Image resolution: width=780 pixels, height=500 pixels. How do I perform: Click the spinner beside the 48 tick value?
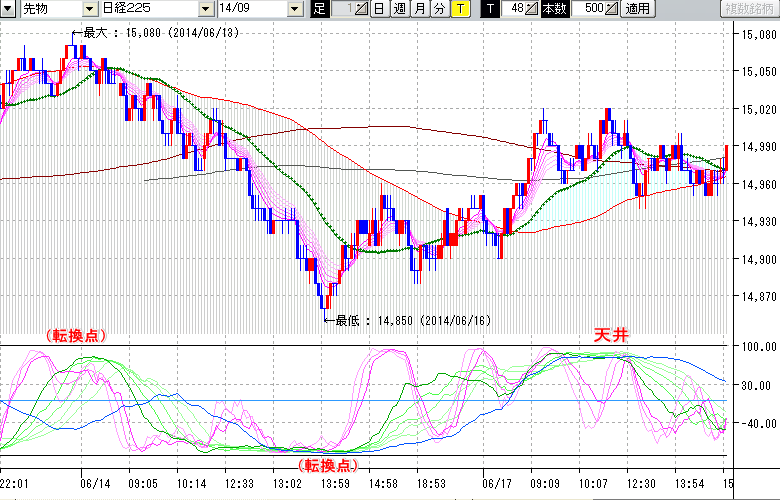coord(533,9)
